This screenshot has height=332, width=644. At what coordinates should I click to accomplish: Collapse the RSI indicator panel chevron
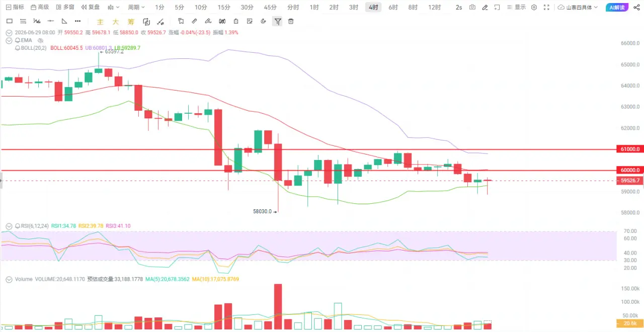[9, 226]
